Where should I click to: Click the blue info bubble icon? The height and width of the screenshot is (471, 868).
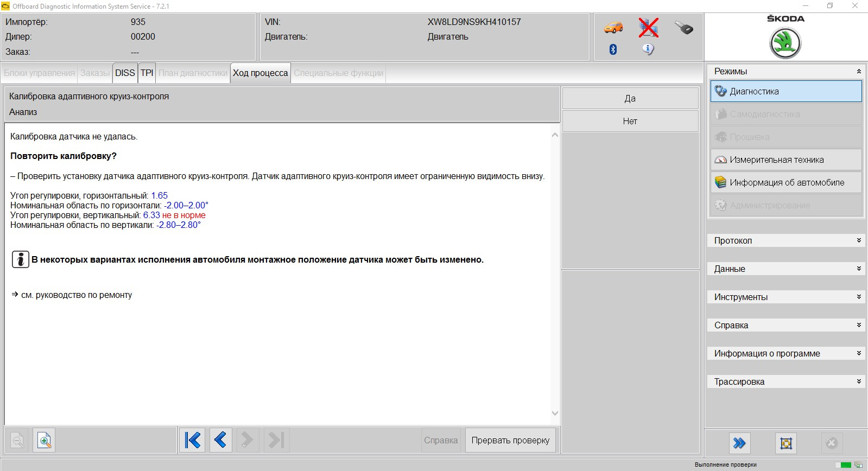pos(648,49)
